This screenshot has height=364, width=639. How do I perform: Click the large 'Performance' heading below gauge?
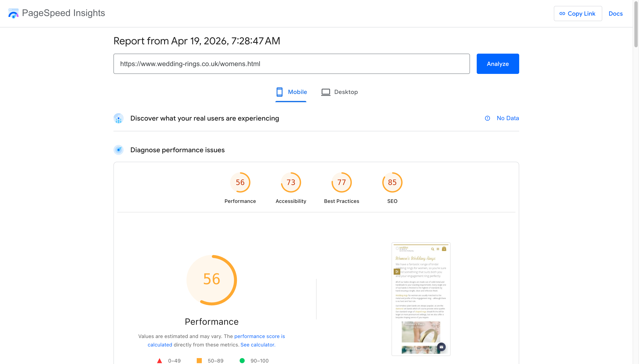click(212, 322)
